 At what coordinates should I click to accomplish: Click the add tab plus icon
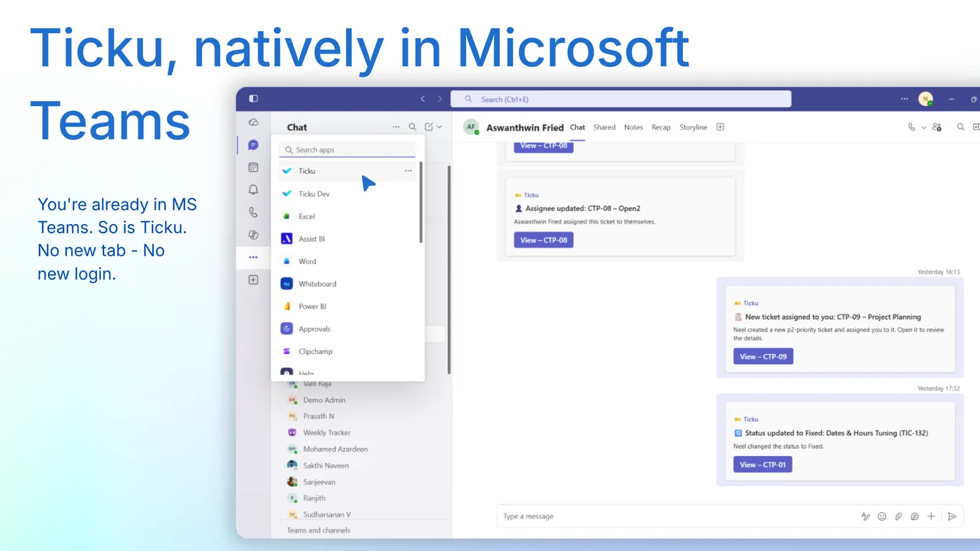coord(720,127)
